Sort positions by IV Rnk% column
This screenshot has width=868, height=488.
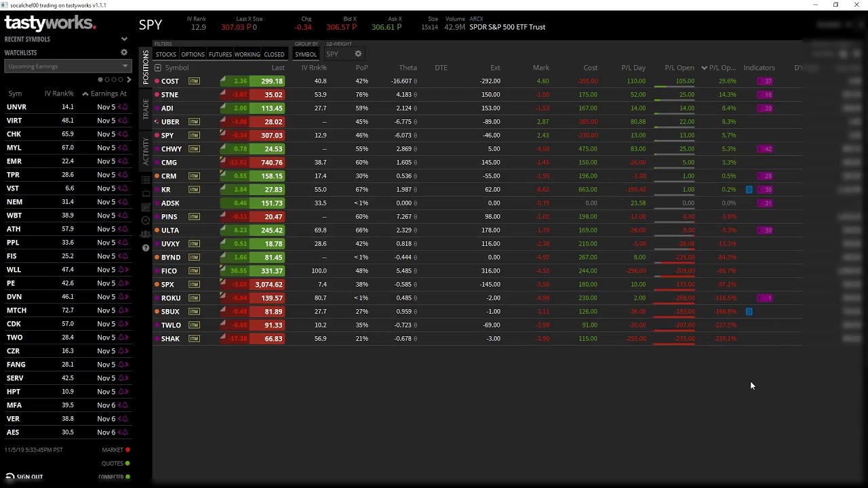[314, 68]
